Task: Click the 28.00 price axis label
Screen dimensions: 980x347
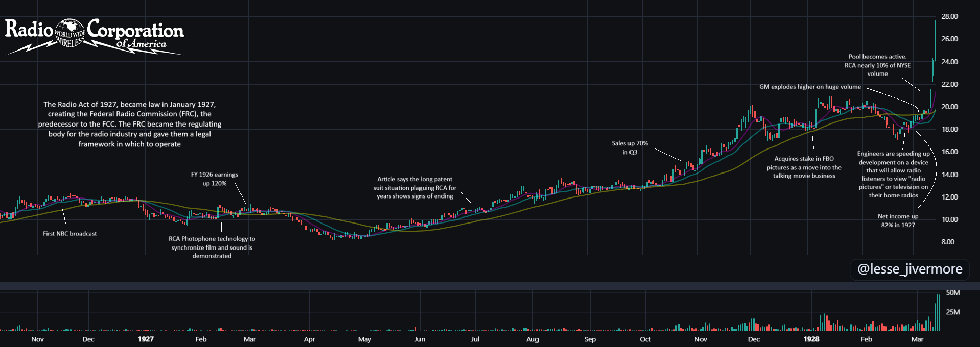Action: (x=949, y=16)
